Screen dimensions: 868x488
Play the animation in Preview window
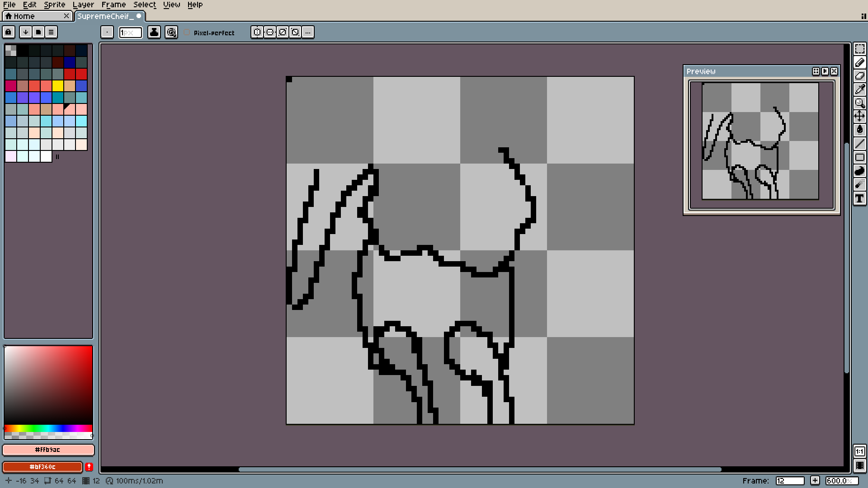(x=825, y=71)
